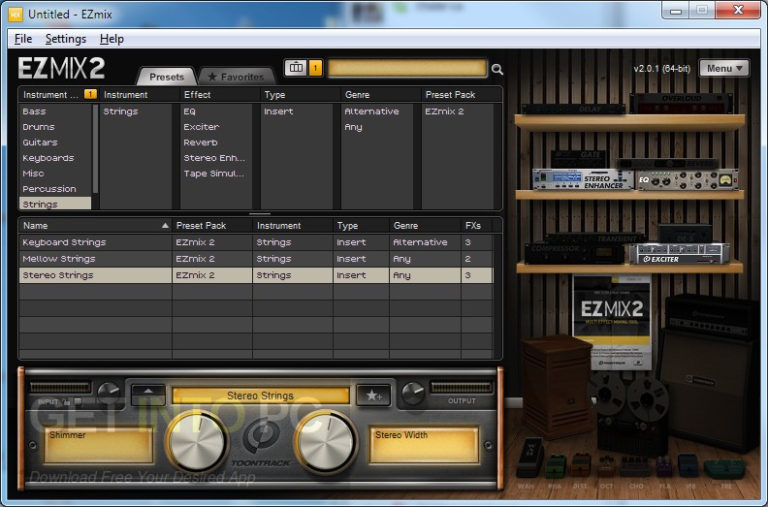Image resolution: width=768 pixels, height=507 pixels.
Task: Choose Reverb in the Effect filter
Action: click(201, 143)
